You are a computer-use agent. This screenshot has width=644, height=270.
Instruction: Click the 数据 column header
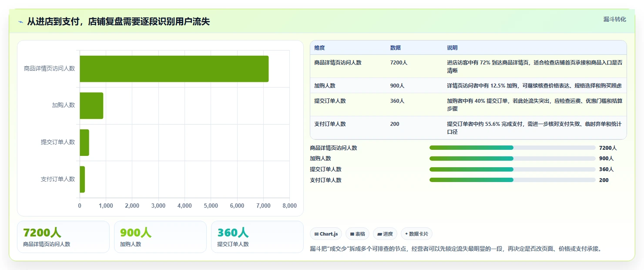pos(396,48)
